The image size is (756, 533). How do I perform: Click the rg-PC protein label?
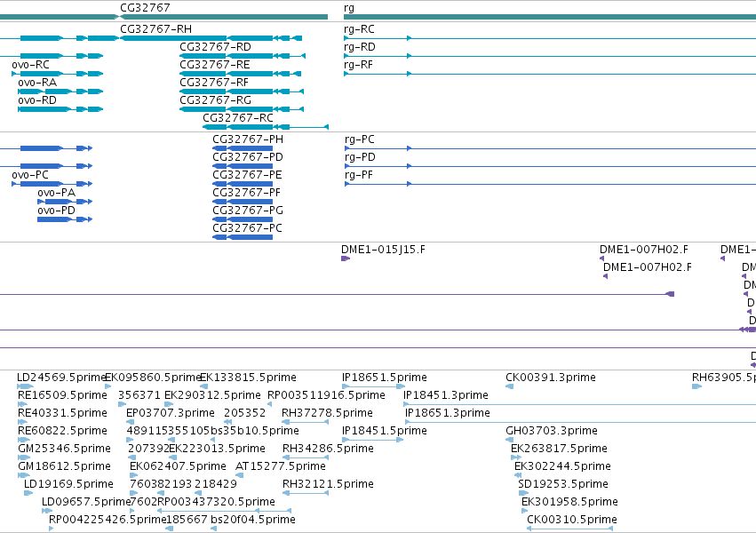click(x=360, y=139)
